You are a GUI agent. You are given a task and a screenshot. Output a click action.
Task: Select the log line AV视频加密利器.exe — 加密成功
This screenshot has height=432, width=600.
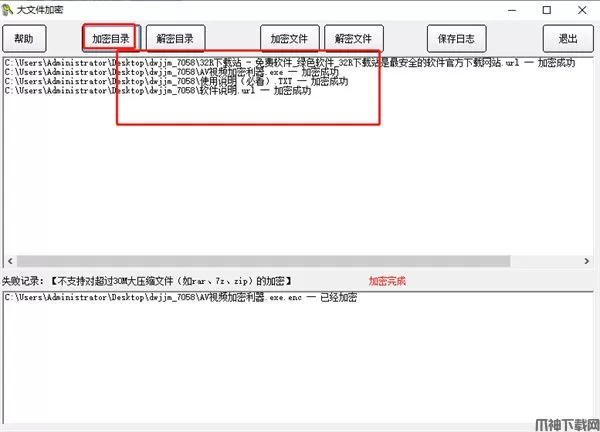172,72
